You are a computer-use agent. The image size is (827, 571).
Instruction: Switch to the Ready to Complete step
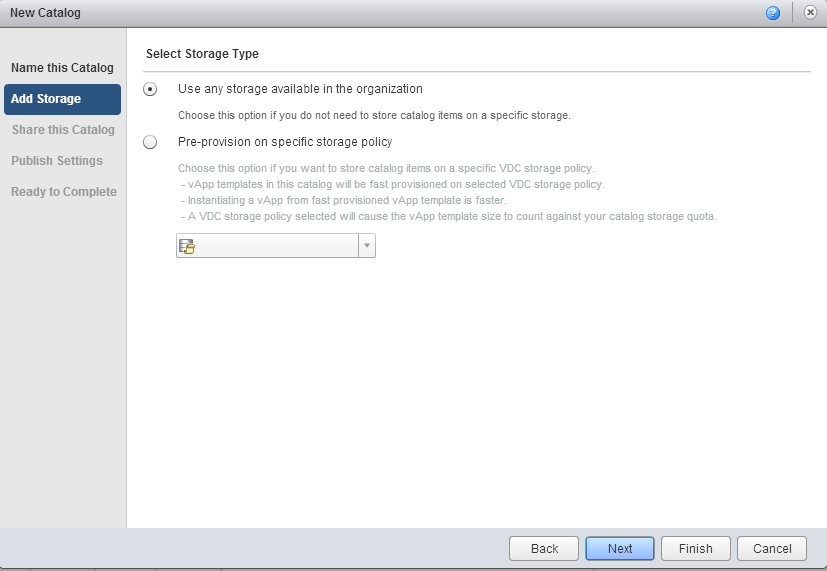point(64,192)
